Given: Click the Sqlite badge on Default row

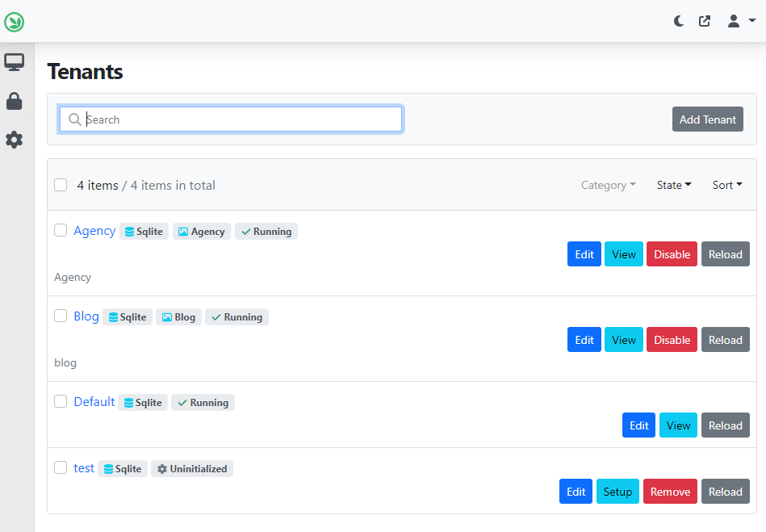Looking at the screenshot, I should click(x=143, y=403).
